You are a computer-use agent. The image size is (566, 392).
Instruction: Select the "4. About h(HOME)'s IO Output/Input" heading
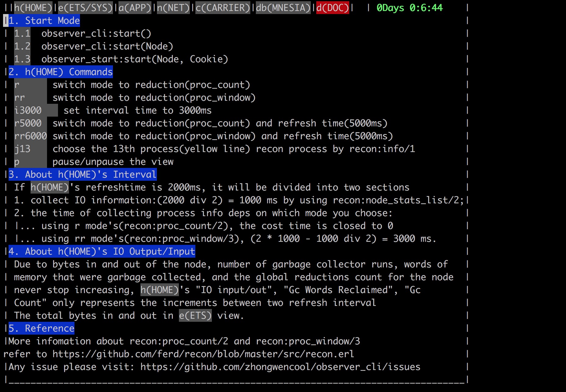(x=102, y=252)
